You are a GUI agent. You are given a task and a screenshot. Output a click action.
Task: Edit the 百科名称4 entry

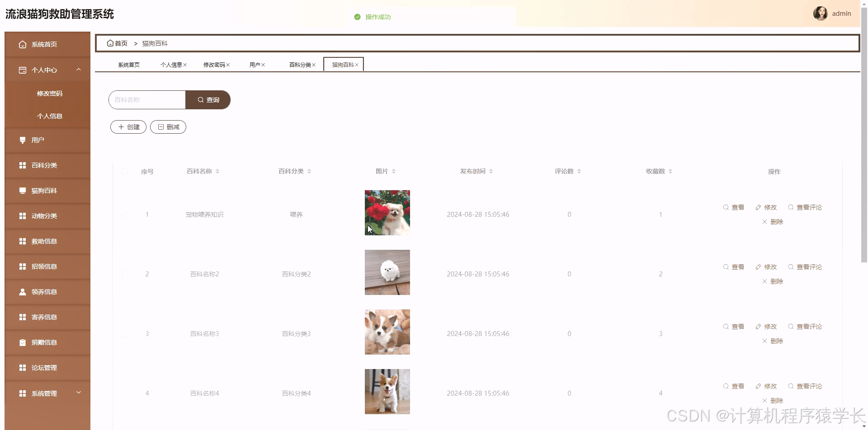[766, 386]
